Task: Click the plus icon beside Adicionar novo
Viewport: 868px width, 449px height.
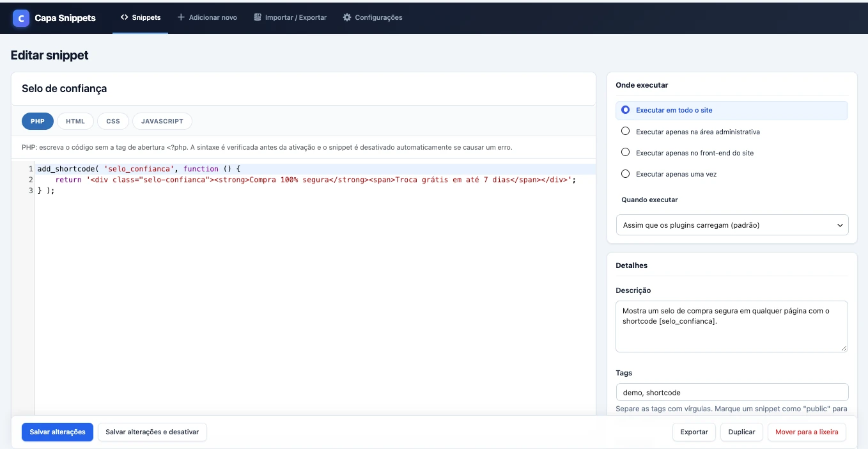Action: (x=181, y=17)
